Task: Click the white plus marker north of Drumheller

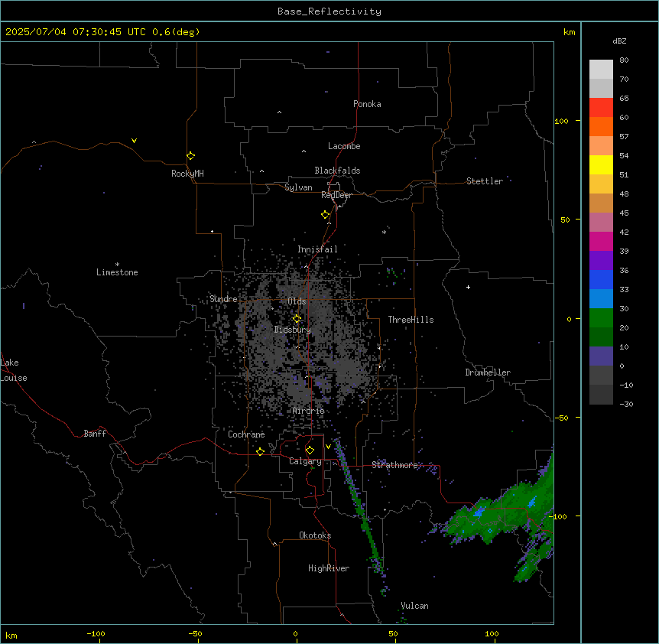Action: [x=468, y=287]
